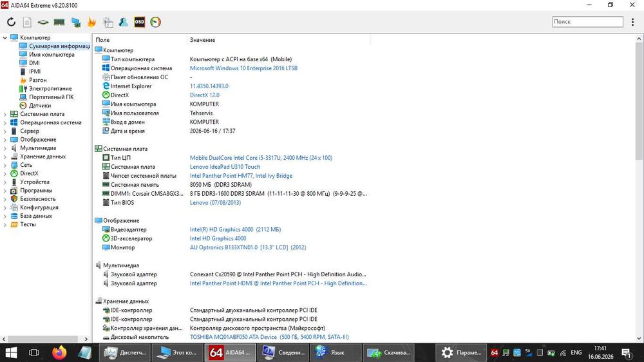Collapse the Компьютер tree node
This screenshot has height=362, width=644.
coord(5,38)
